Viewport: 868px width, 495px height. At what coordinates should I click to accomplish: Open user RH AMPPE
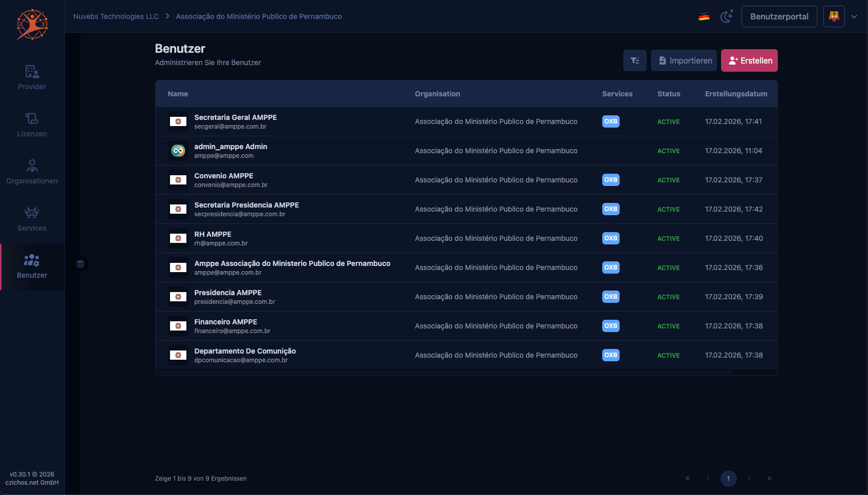click(x=213, y=234)
